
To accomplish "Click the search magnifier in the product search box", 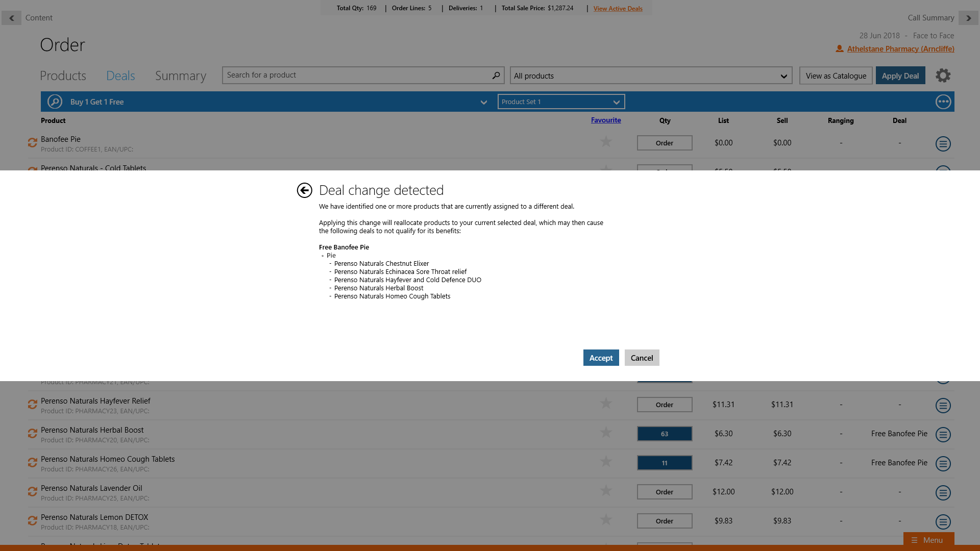I will click(x=496, y=76).
